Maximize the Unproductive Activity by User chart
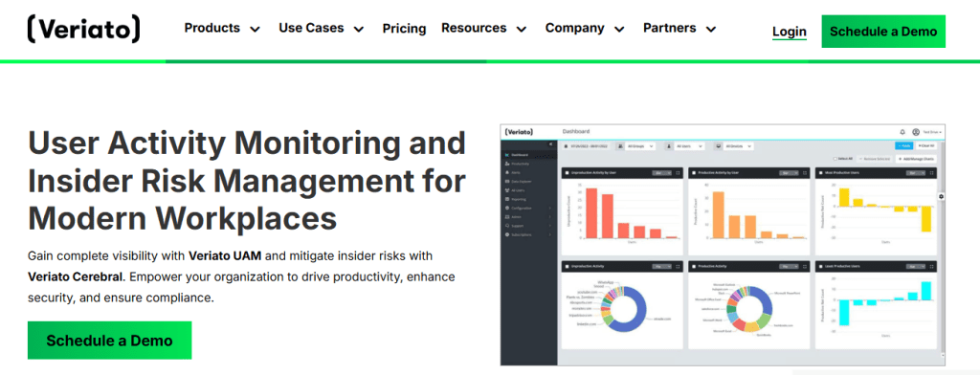This screenshot has height=375, width=980. click(678, 173)
